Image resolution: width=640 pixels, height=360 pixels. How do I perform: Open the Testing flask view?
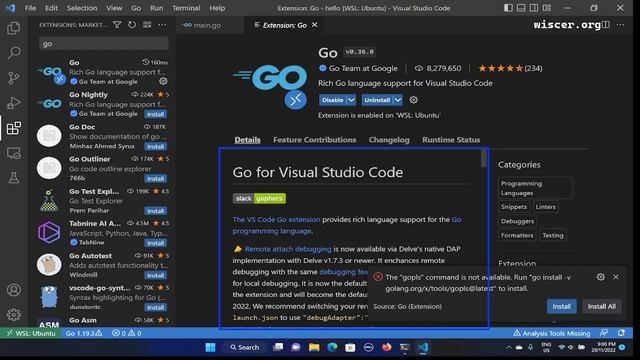point(13,178)
